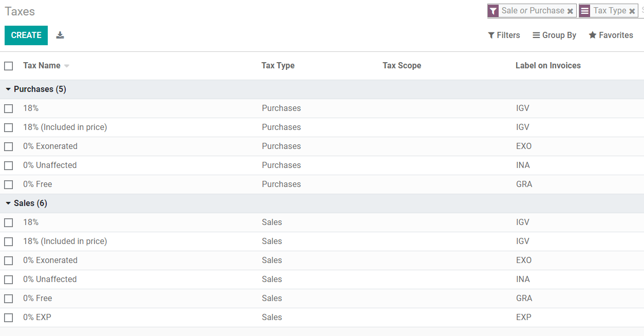Screen dimensions: 644x336
Task: Click the Tax Scope column header
Action: click(402, 66)
